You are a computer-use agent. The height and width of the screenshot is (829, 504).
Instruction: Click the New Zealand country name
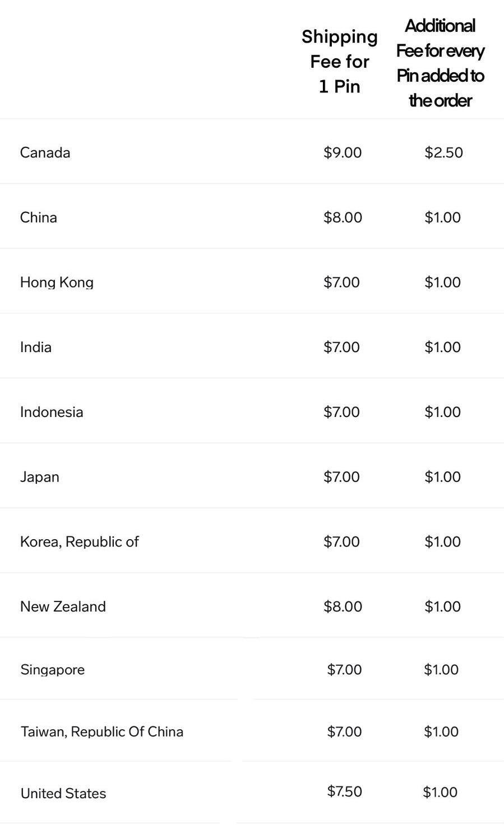[63, 606]
